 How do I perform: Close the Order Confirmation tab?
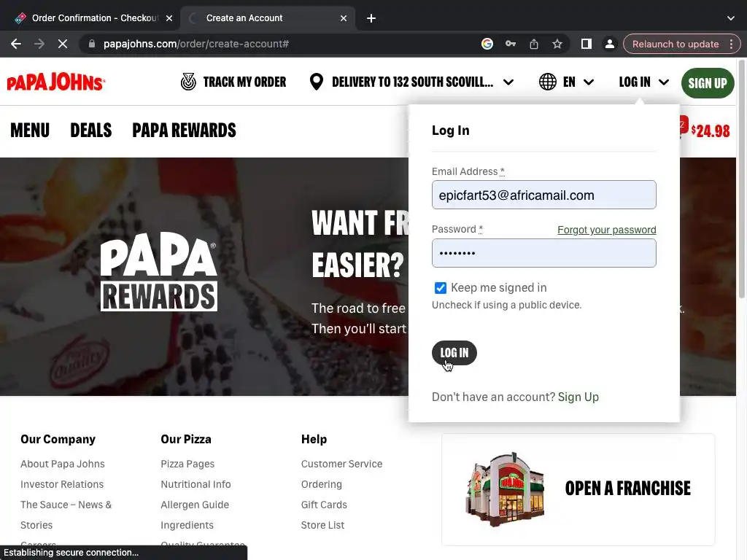point(169,18)
